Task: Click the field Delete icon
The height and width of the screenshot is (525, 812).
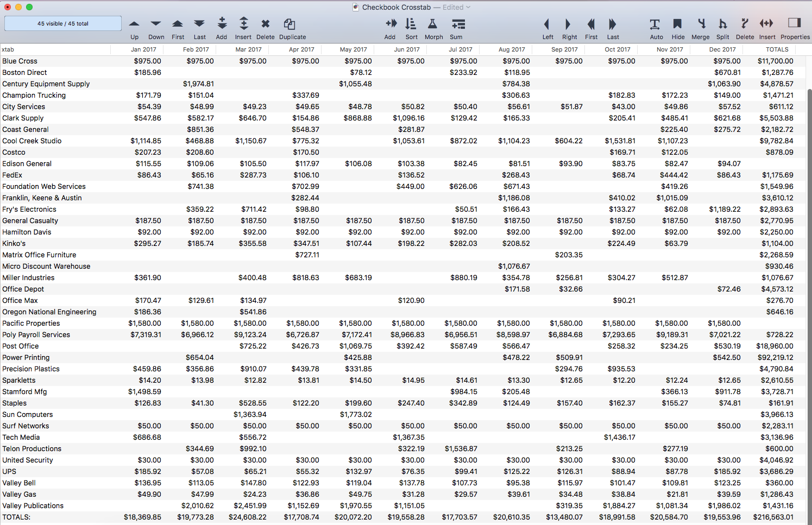Action: pos(745,23)
